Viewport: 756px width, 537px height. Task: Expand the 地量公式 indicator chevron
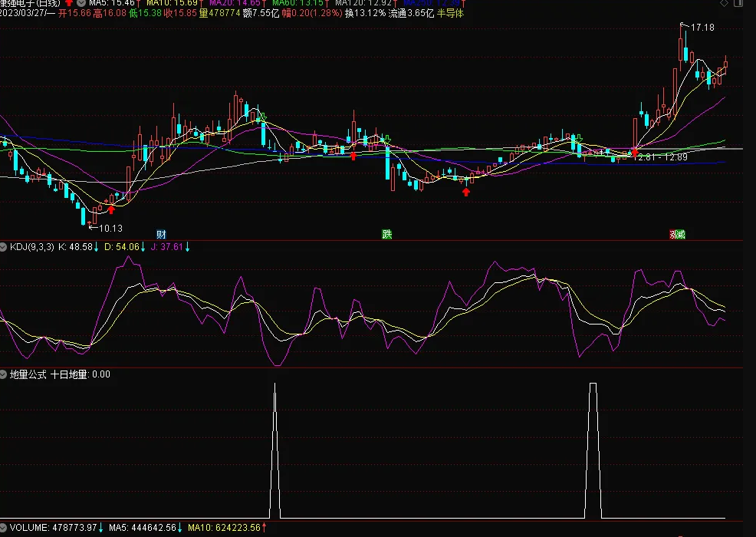(3, 374)
